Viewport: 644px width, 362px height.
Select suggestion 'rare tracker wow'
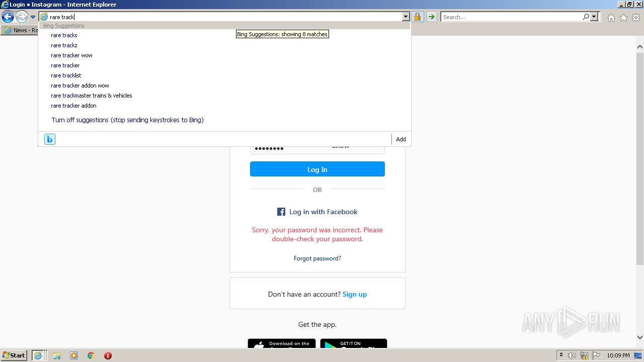click(71, 55)
